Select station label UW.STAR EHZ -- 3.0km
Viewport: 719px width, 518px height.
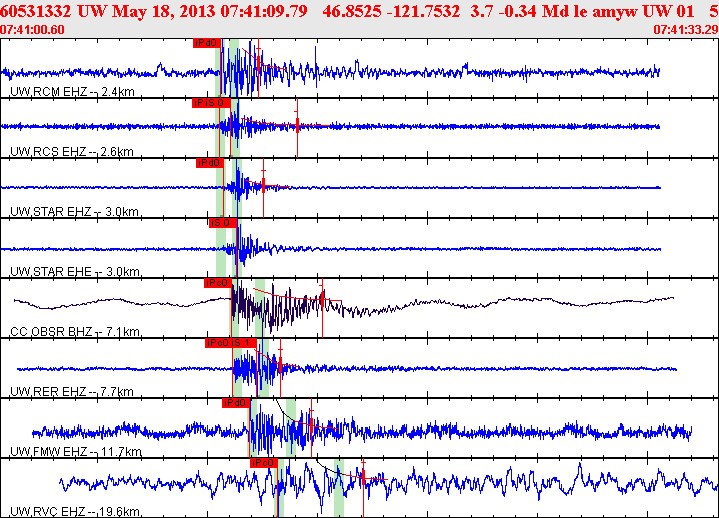(x=74, y=212)
